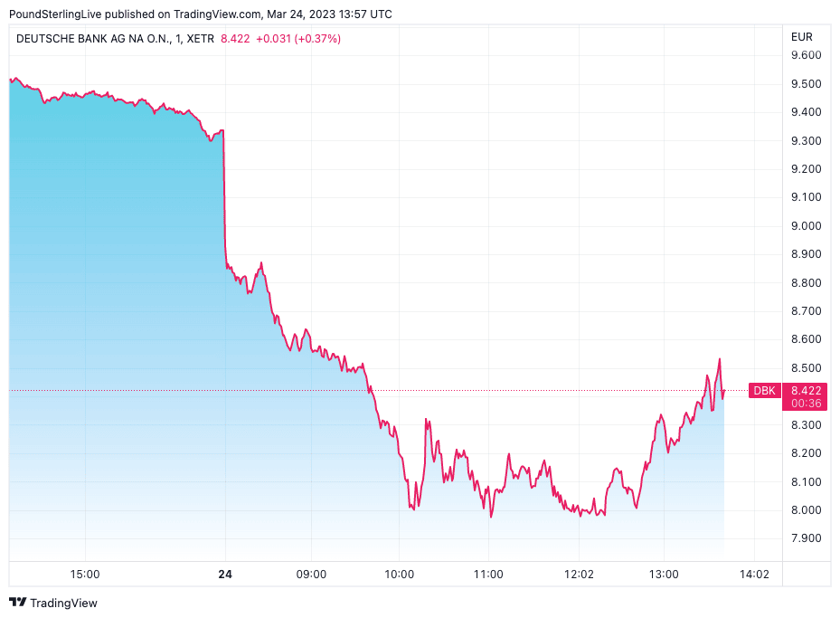Click the PoundSterlingLive published header text
The width and height of the screenshot is (840, 618).
coord(201,14)
